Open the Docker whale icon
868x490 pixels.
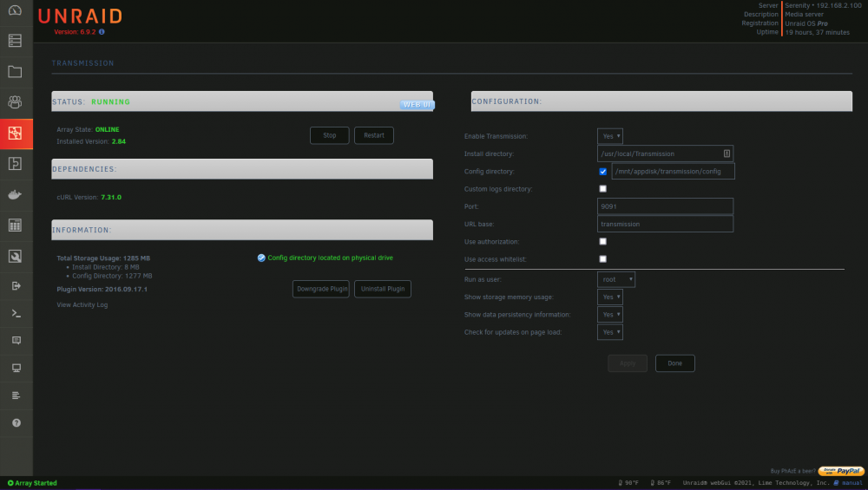(15, 194)
